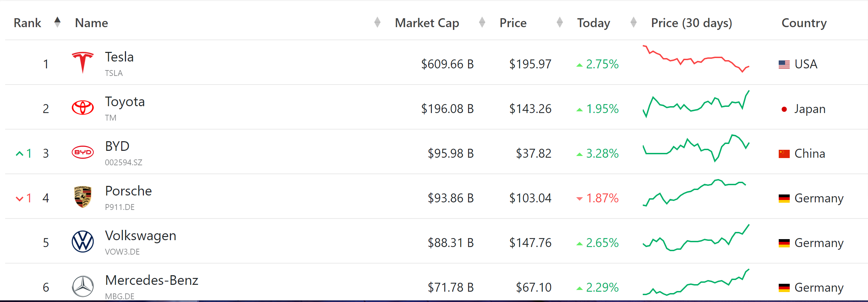Open the Mercedes-Benz company link
The width and height of the screenshot is (868, 302).
(x=151, y=280)
